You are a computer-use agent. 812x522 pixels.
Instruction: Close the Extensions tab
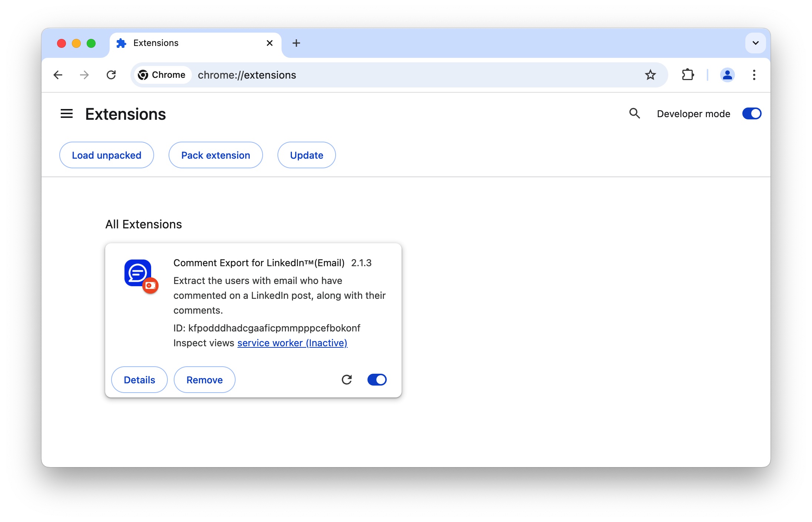(x=270, y=43)
